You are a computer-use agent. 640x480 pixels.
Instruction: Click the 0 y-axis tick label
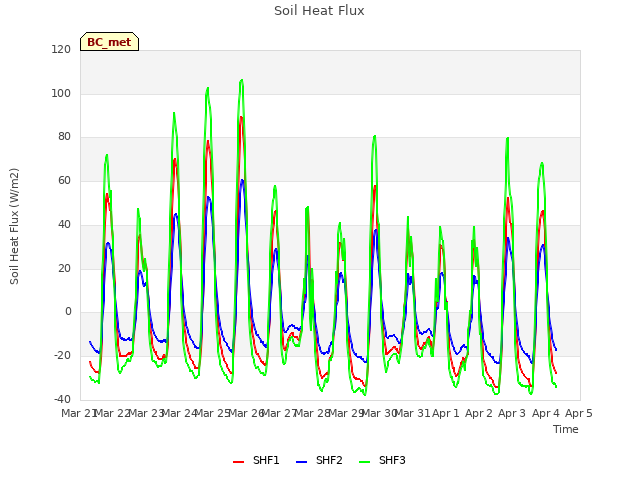click(x=68, y=312)
